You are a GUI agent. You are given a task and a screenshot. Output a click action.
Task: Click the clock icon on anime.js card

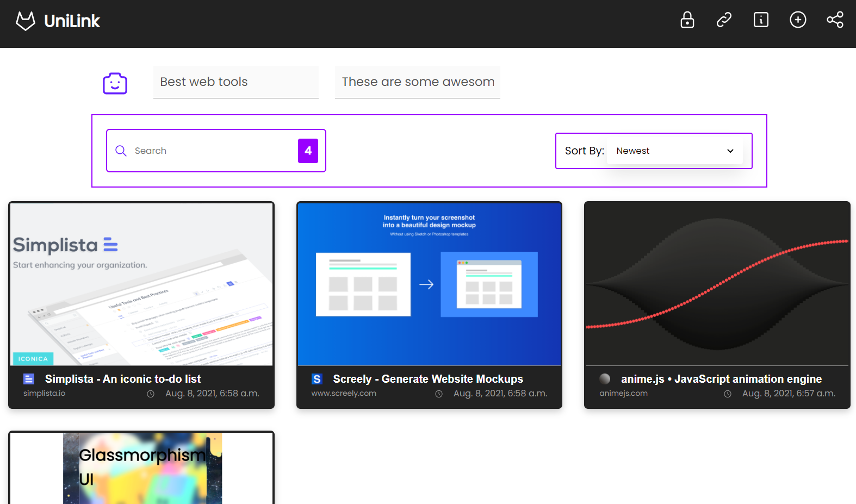tap(728, 394)
